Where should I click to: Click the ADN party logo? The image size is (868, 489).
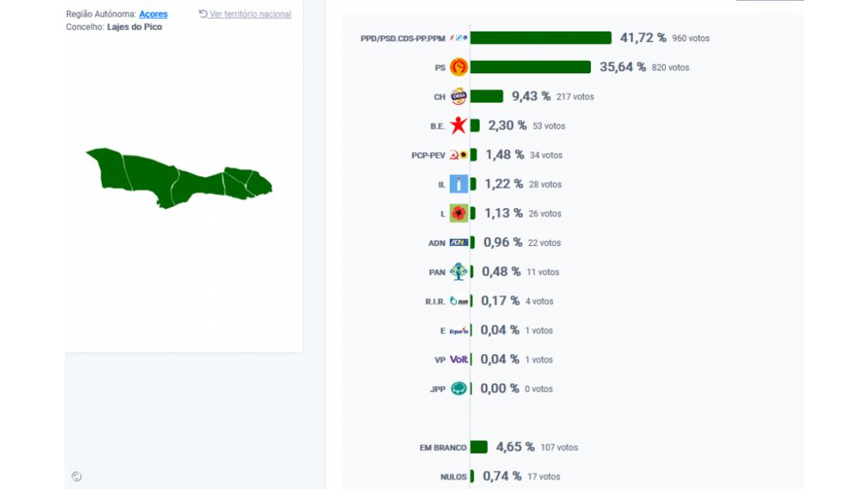click(458, 243)
